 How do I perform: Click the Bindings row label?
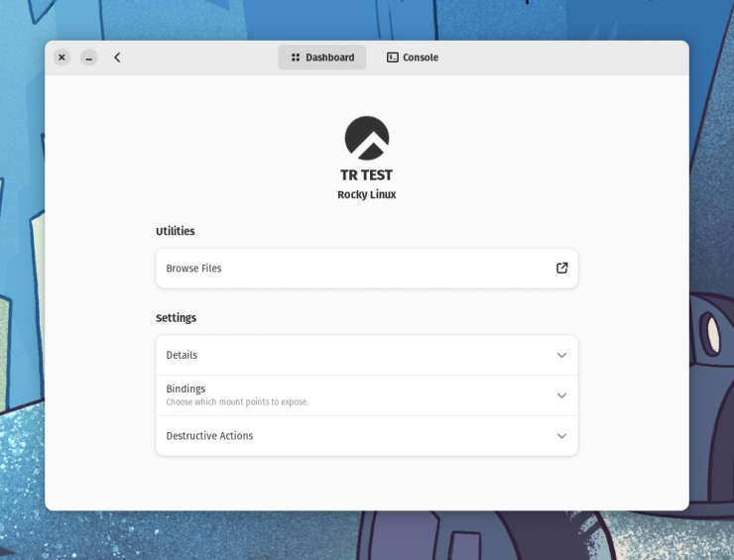click(x=185, y=389)
